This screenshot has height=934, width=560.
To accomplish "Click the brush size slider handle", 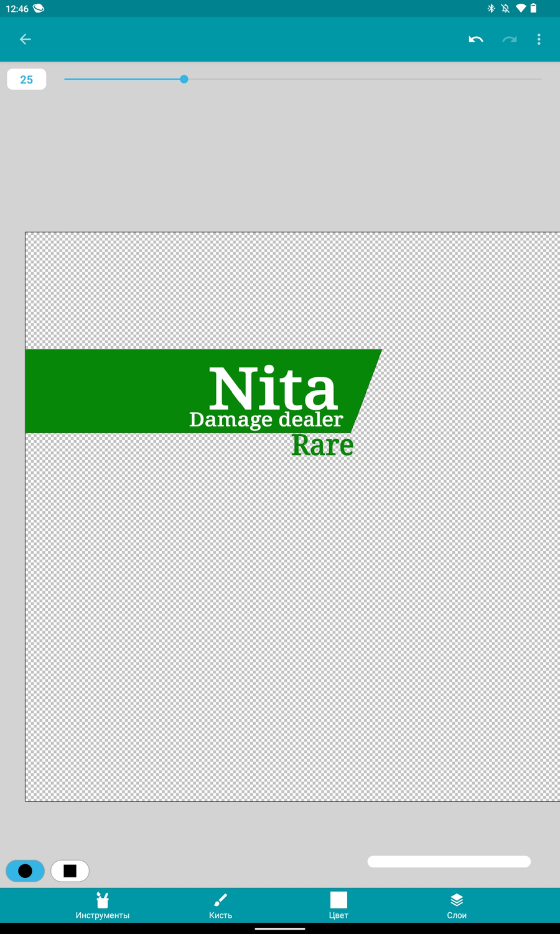I will tap(184, 79).
